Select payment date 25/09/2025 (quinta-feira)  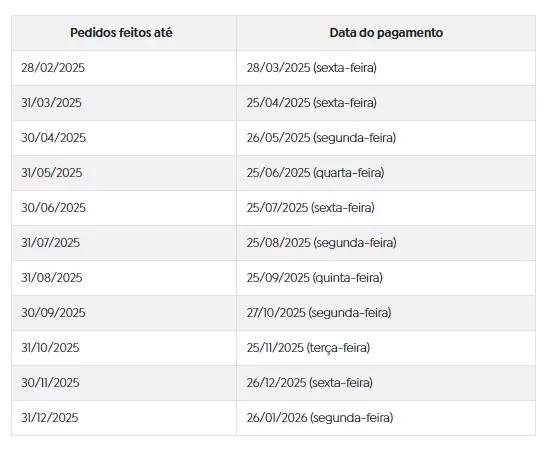coord(386,278)
